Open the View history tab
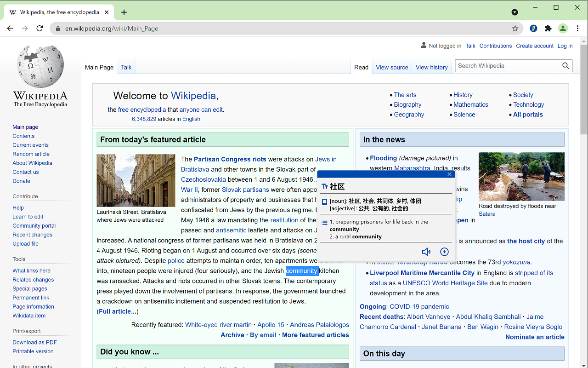This screenshot has width=588, height=368. tap(431, 67)
